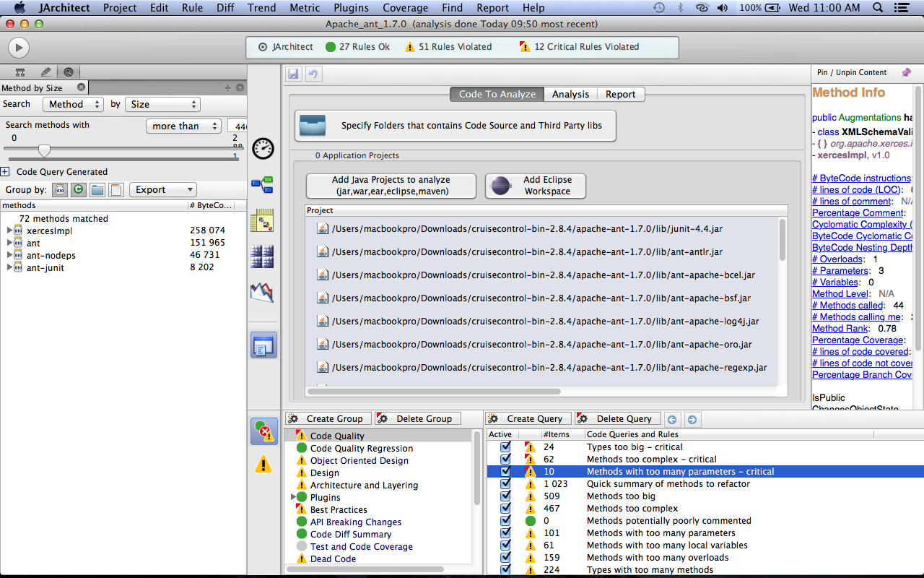Open the Export dropdown

[x=162, y=190]
